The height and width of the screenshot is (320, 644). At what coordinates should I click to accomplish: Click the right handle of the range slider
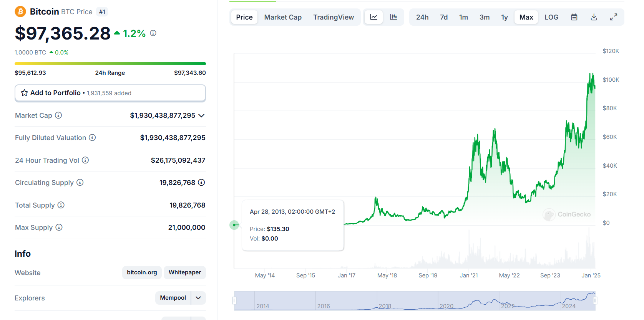595,300
